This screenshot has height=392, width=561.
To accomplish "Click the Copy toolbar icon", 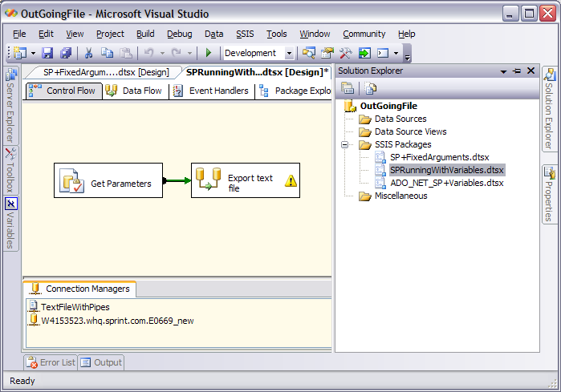I will (107, 53).
